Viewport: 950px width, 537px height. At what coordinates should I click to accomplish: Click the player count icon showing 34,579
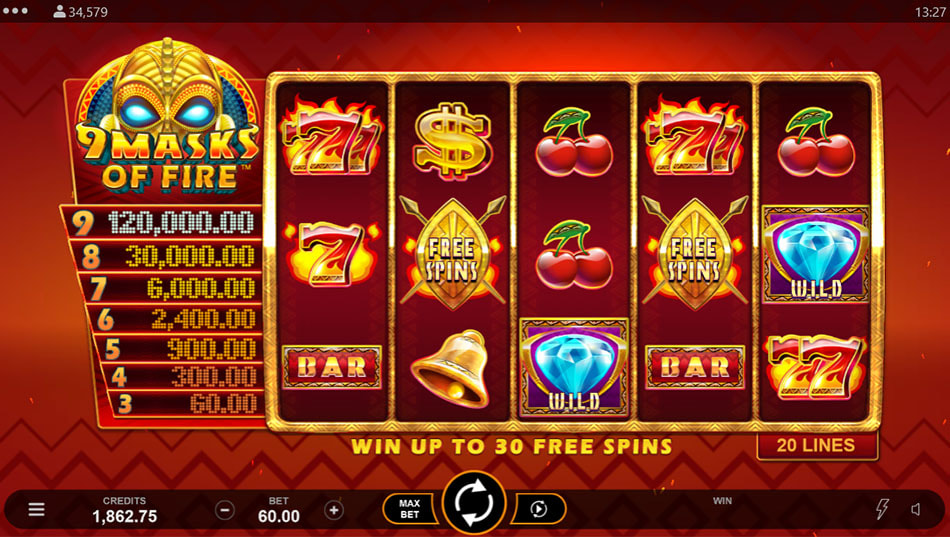point(59,12)
